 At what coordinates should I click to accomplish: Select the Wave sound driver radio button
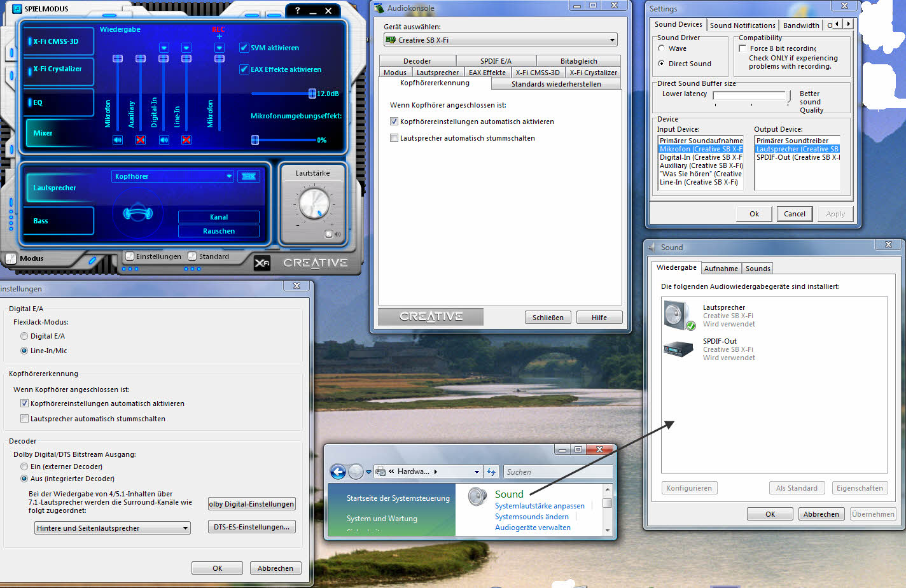point(662,48)
